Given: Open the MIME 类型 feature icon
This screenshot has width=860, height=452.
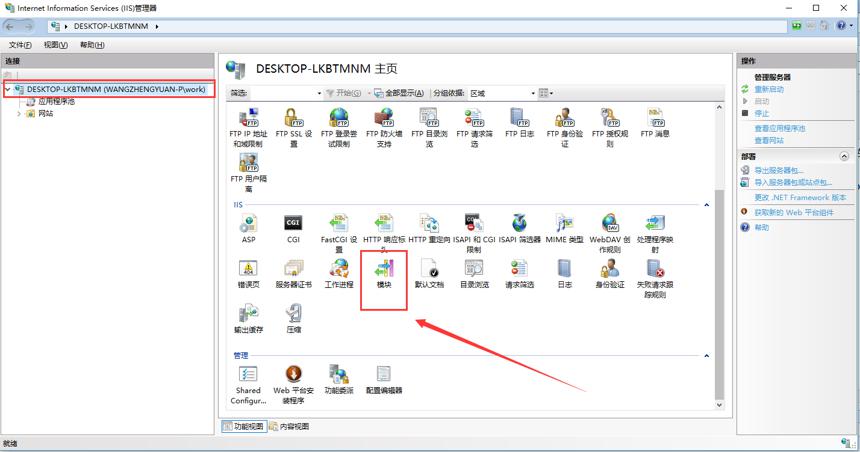Looking at the screenshot, I should (x=564, y=229).
